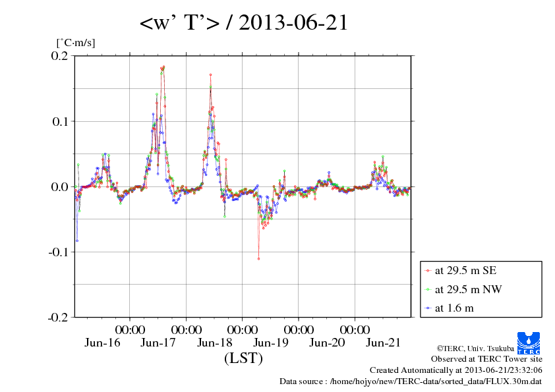The height and width of the screenshot is (392, 555).
Task: Click the unit label '[°C·m/s]'
Action: click(x=76, y=43)
